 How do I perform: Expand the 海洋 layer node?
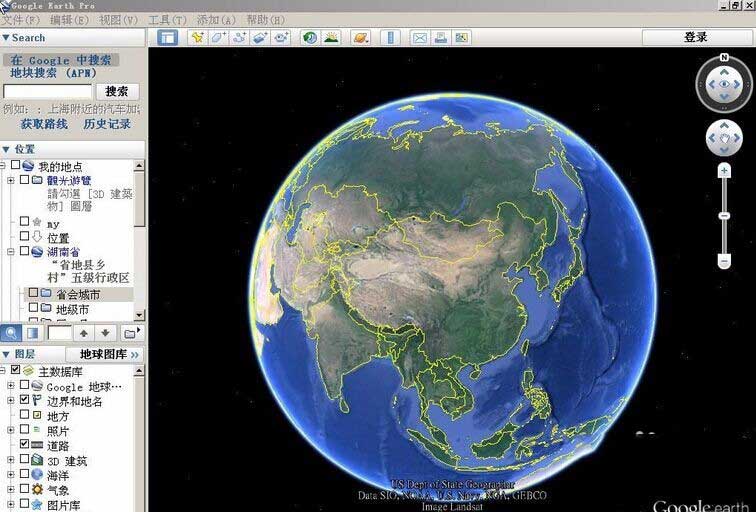11,475
